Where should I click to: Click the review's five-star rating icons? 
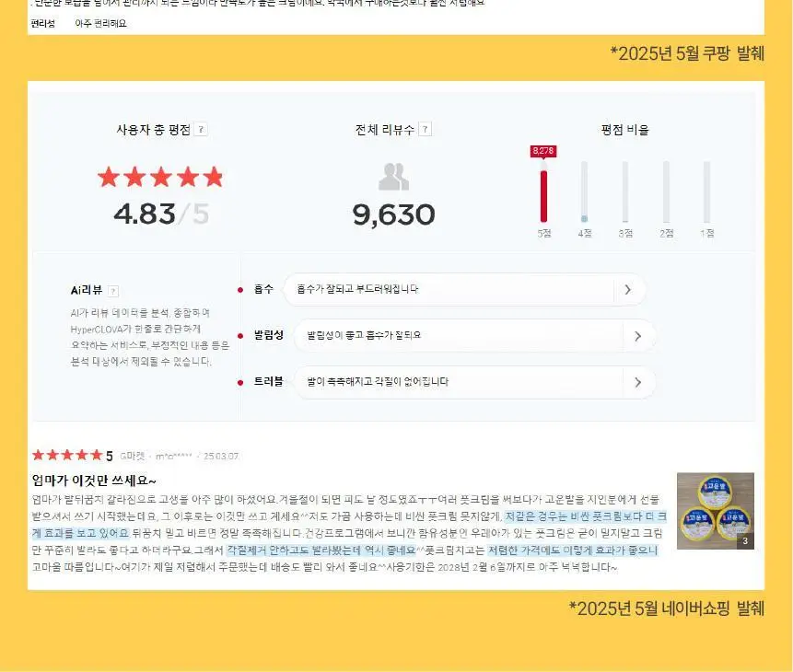(67, 455)
